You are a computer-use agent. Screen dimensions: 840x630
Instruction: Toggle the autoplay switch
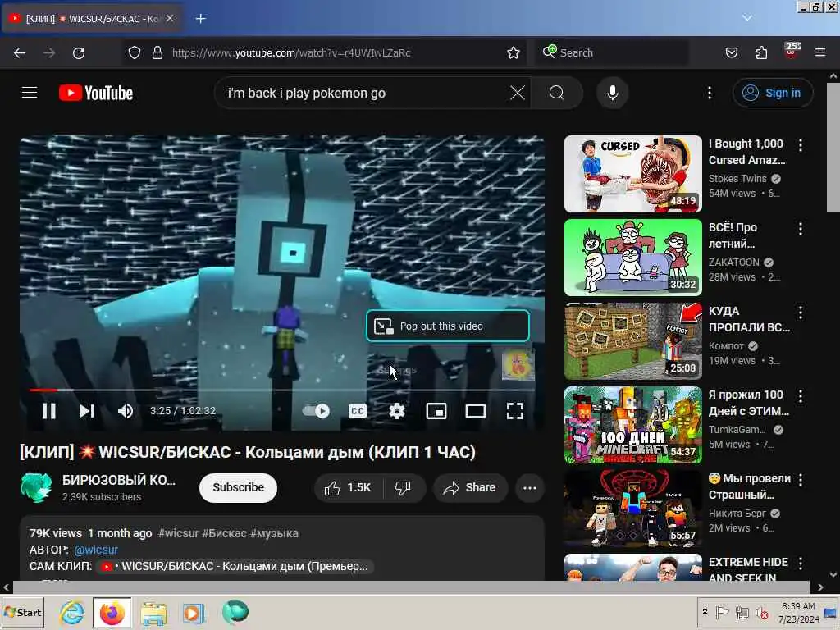(x=316, y=411)
